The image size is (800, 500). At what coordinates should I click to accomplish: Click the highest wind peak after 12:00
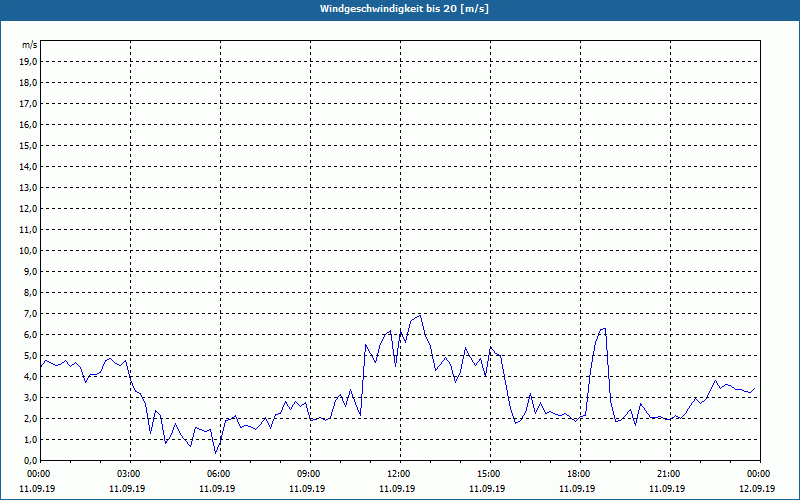pos(421,315)
